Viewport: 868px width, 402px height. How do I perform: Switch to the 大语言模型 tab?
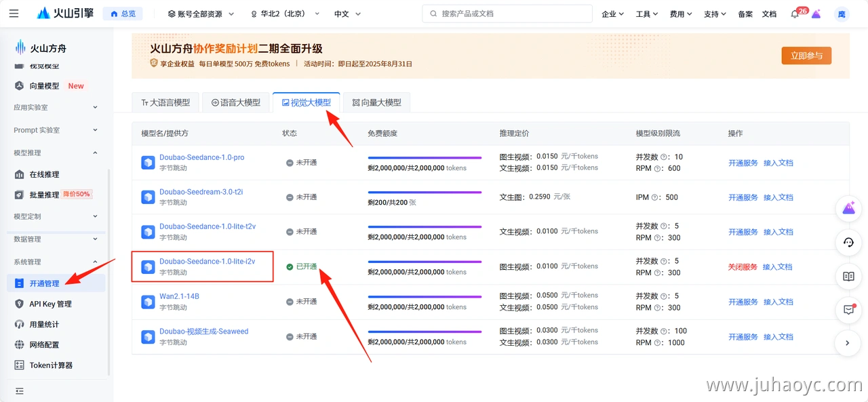[x=165, y=102]
